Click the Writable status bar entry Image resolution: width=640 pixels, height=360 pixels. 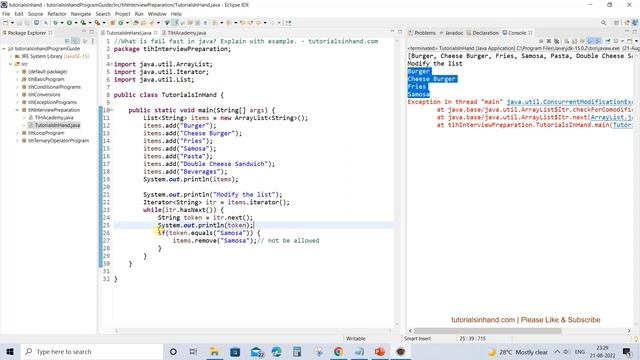click(356, 338)
